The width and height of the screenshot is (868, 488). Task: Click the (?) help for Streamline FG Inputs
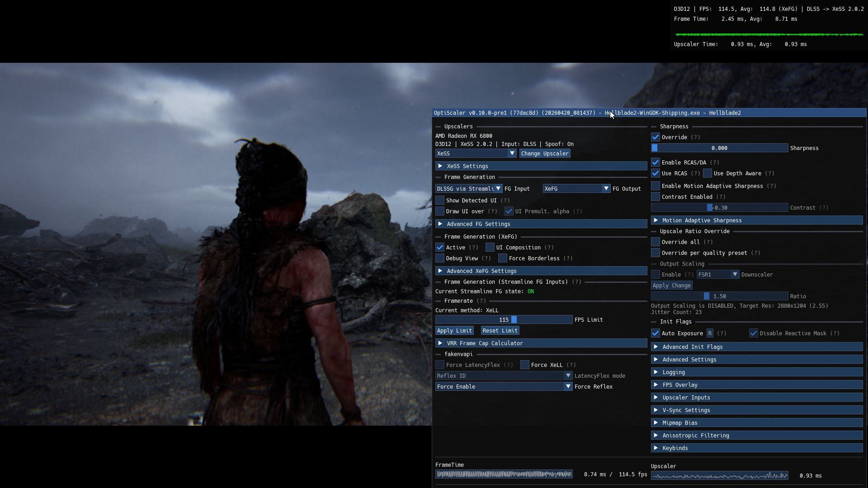point(576,282)
